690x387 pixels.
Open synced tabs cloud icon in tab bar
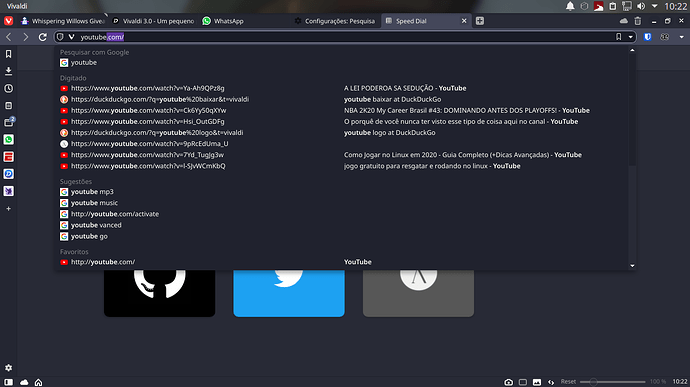(x=624, y=21)
